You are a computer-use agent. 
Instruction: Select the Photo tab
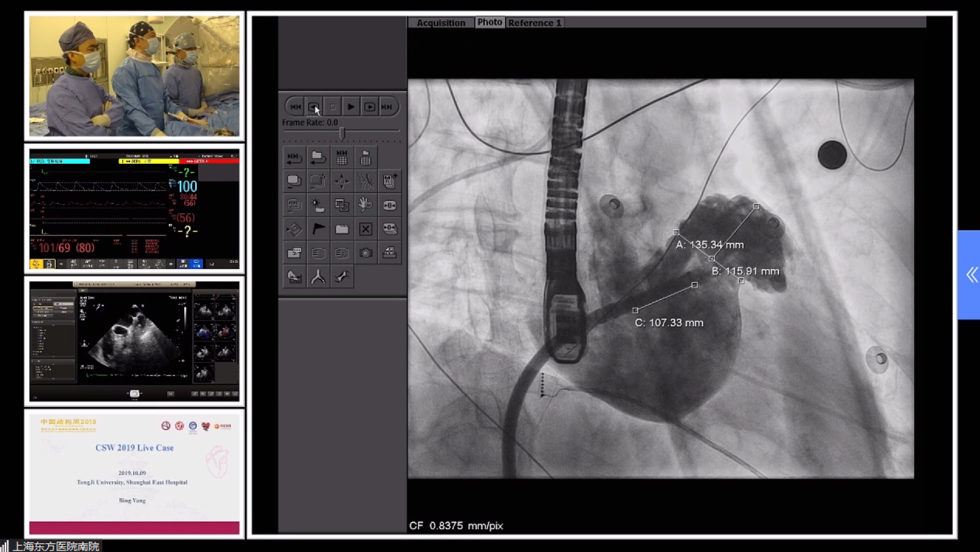click(x=489, y=22)
